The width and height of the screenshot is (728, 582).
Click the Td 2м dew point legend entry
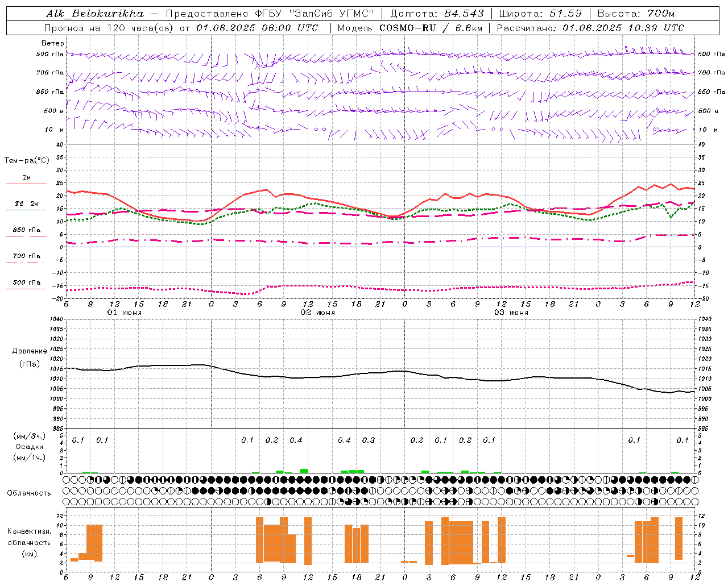27,203
